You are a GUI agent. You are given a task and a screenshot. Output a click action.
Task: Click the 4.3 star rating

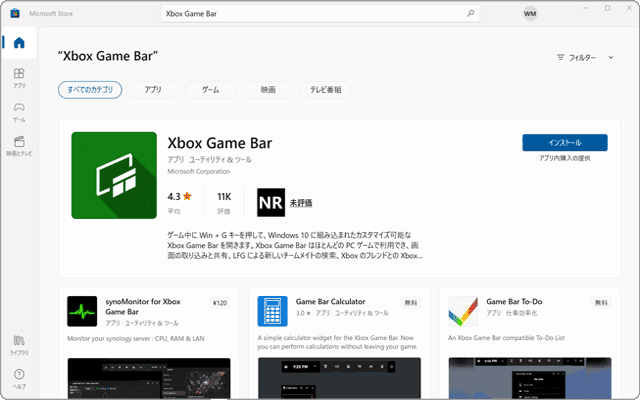point(179,197)
